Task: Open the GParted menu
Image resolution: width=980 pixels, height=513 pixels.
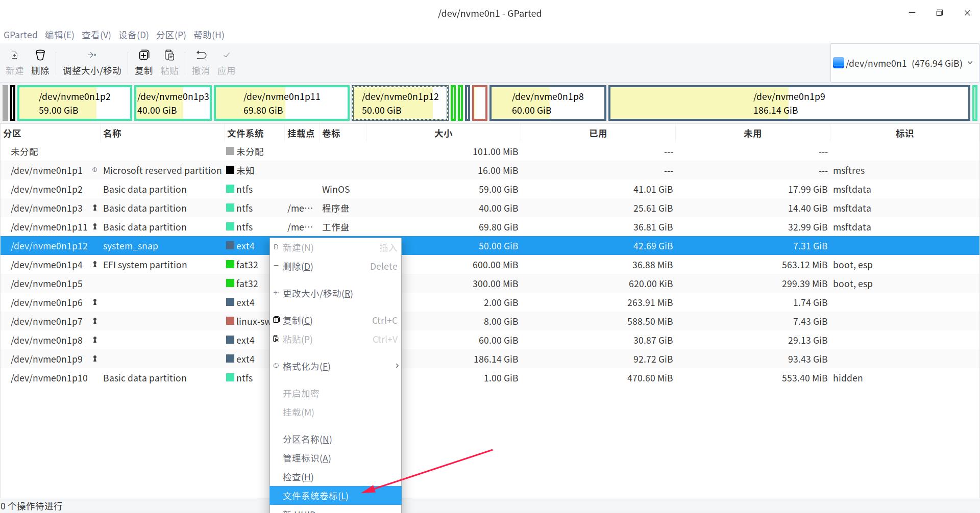Action: click(20, 35)
